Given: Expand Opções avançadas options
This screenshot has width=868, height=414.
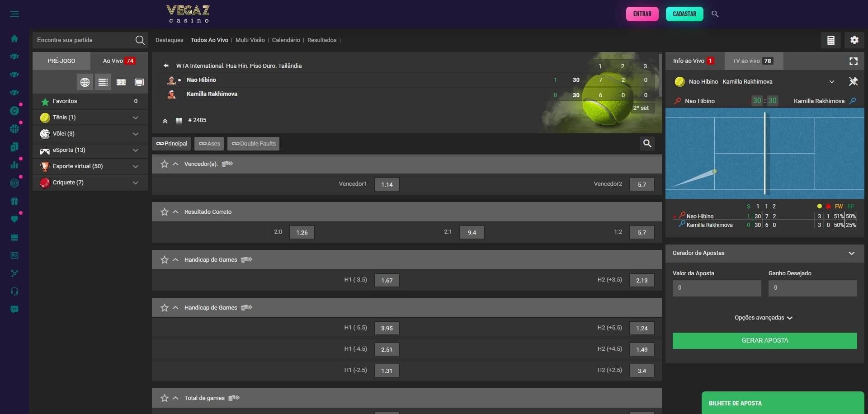Looking at the screenshot, I should pos(764,318).
